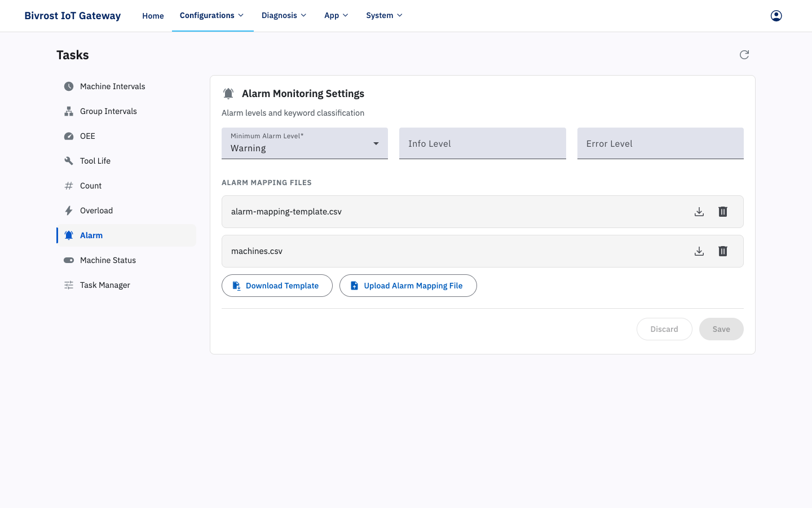Click the Machine Status toggle icon
Screen dimensions: 812x508
69,260
